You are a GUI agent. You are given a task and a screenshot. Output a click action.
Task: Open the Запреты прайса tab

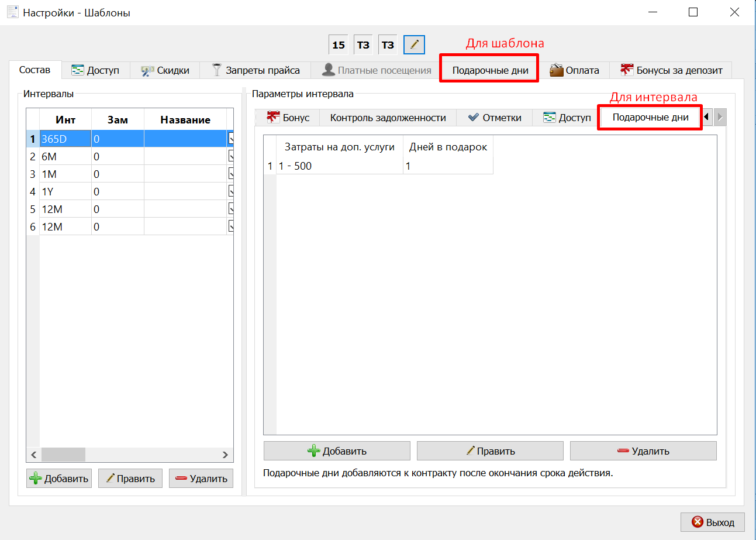(x=255, y=70)
